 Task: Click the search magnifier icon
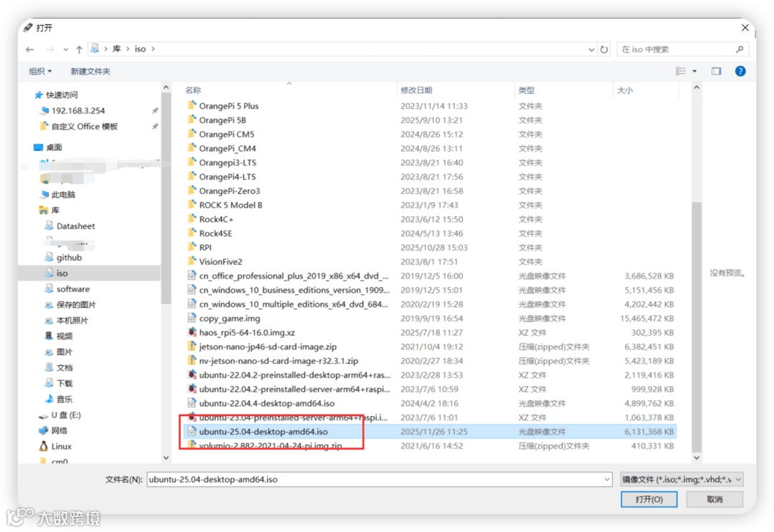click(740, 49)
